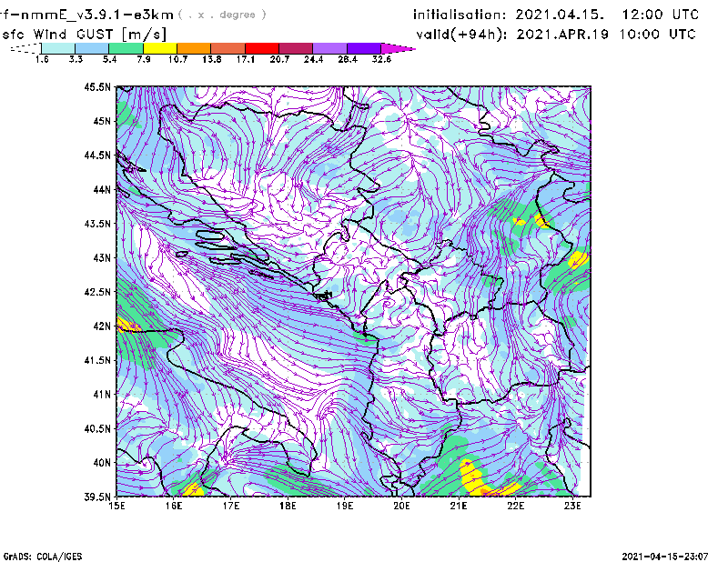Click the "initialisation:" label text
The width and height of the screenshot is (728, 562).
pyautogui.click(x=460, y=15)
